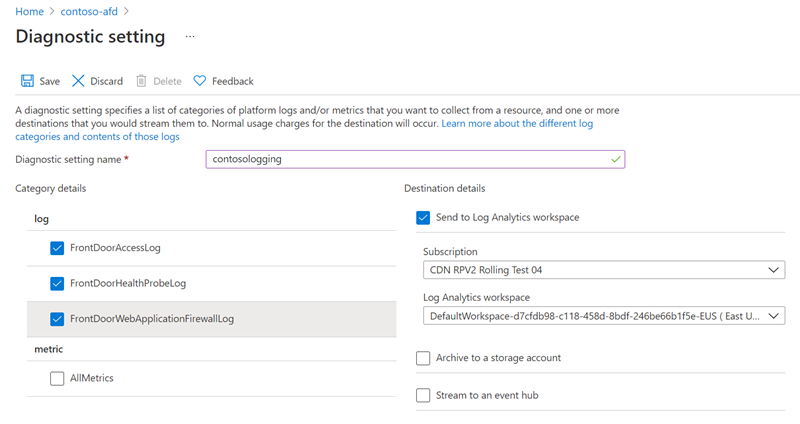This screenshot has width=800, height=424.
Task: Click the Feedback heart icon
Action: tap(199, 81)
